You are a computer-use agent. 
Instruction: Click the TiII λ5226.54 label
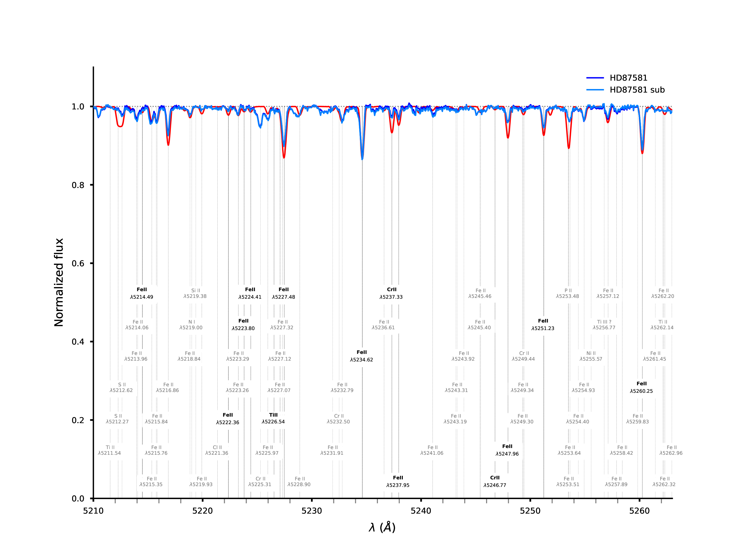[273, 418]
